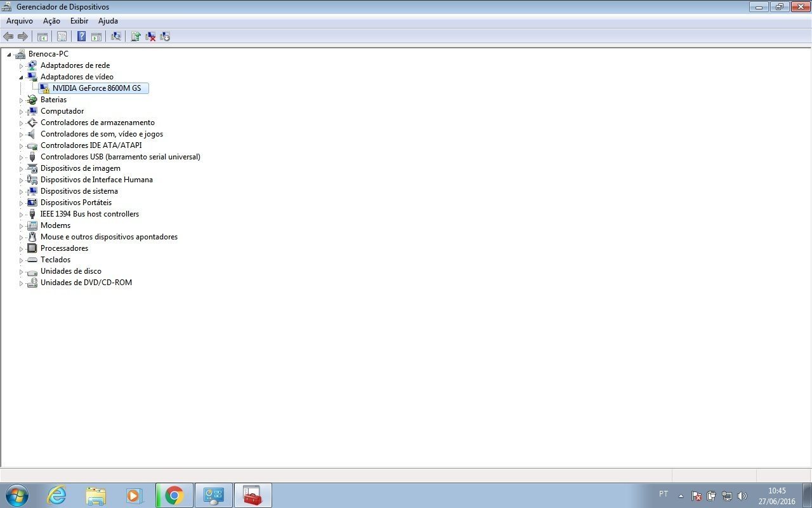
Task: Switch to Google Chrome on taskbar
Action: click(174, 495)
